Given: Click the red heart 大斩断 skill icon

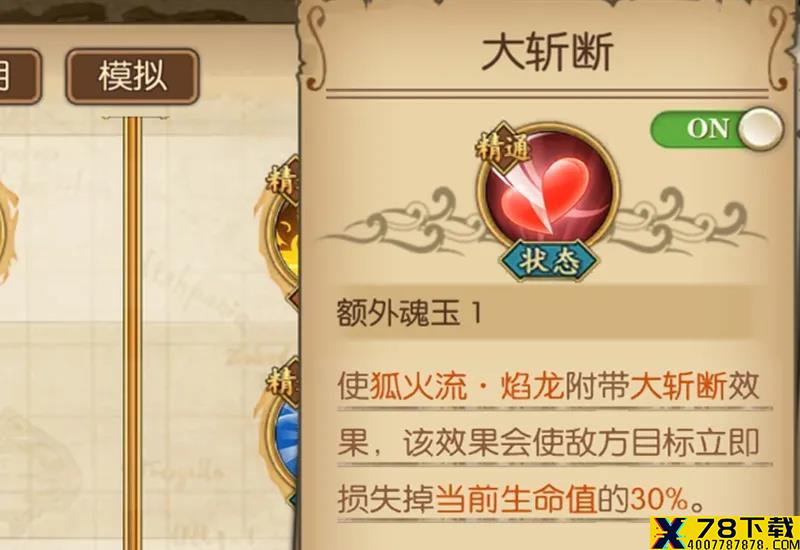Looking at the screenshot, I should pos(548,193).
